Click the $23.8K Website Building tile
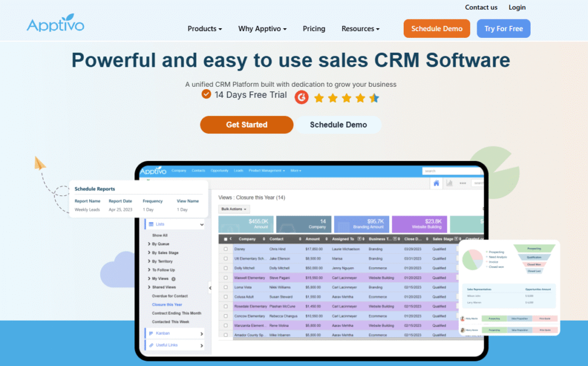588x366 pixels. click(419, 224)
